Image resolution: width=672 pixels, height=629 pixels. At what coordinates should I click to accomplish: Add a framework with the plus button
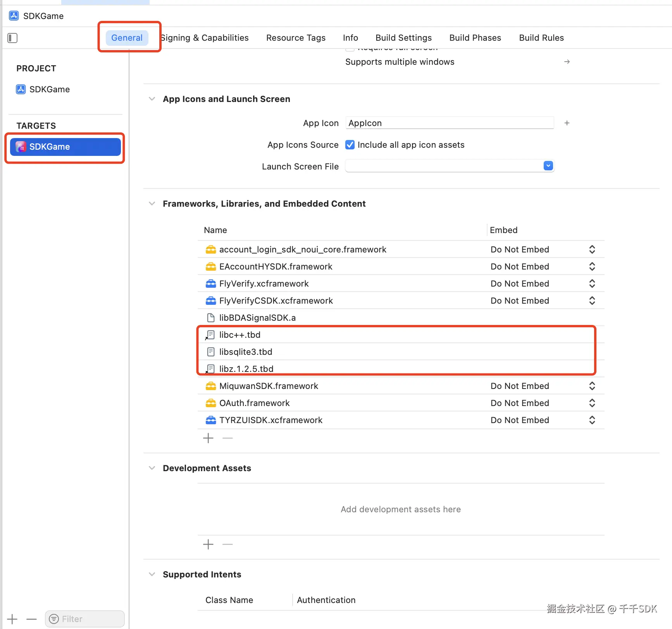208,438
